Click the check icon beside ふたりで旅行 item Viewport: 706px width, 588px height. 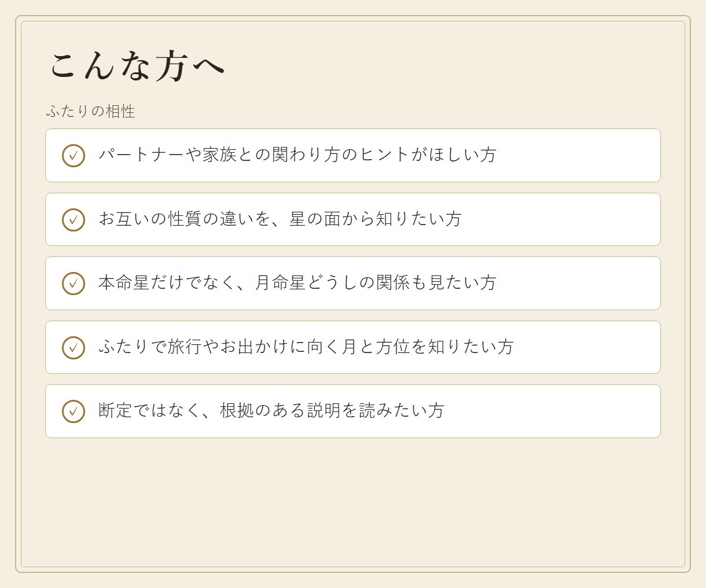73,348
